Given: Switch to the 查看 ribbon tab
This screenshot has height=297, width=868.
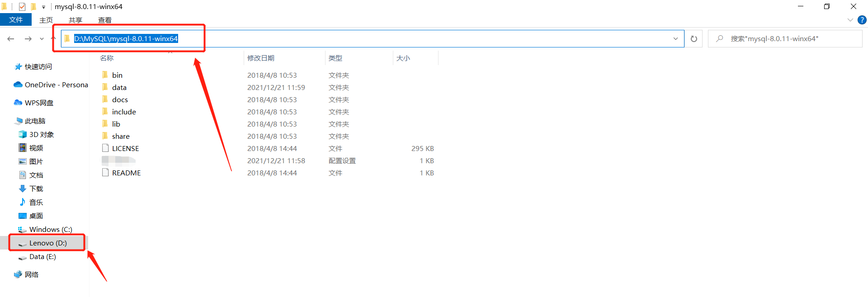Looking at the screenshot, I should pos(105,20).
